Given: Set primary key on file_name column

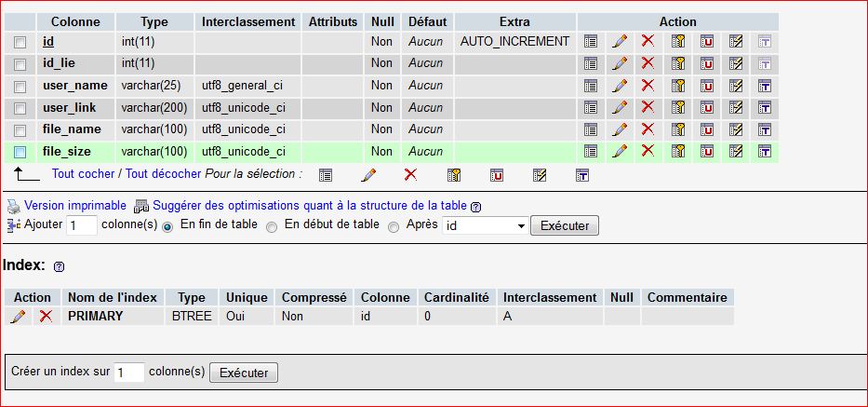Looking at the screenshot, I should [678, 129].
